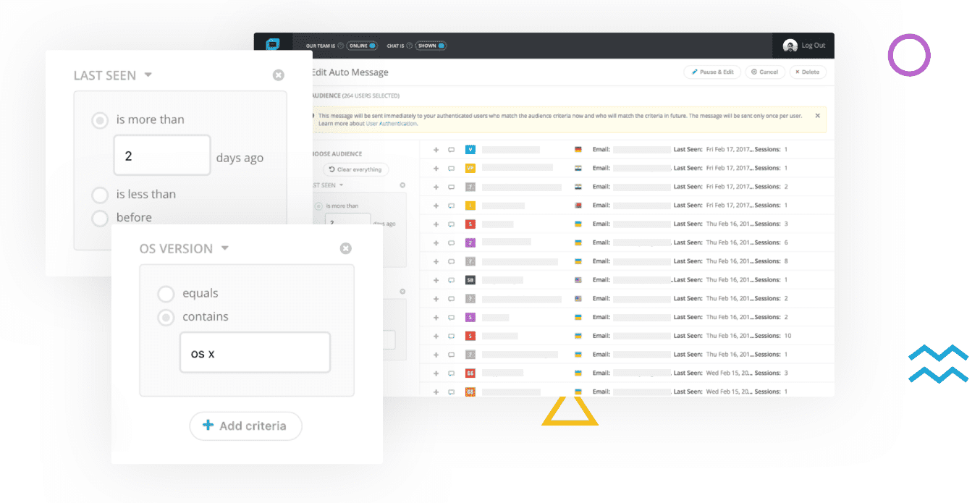Click the Pause & Edit button
This screenshot has width=980, height=503.
(x=712, y=72)
